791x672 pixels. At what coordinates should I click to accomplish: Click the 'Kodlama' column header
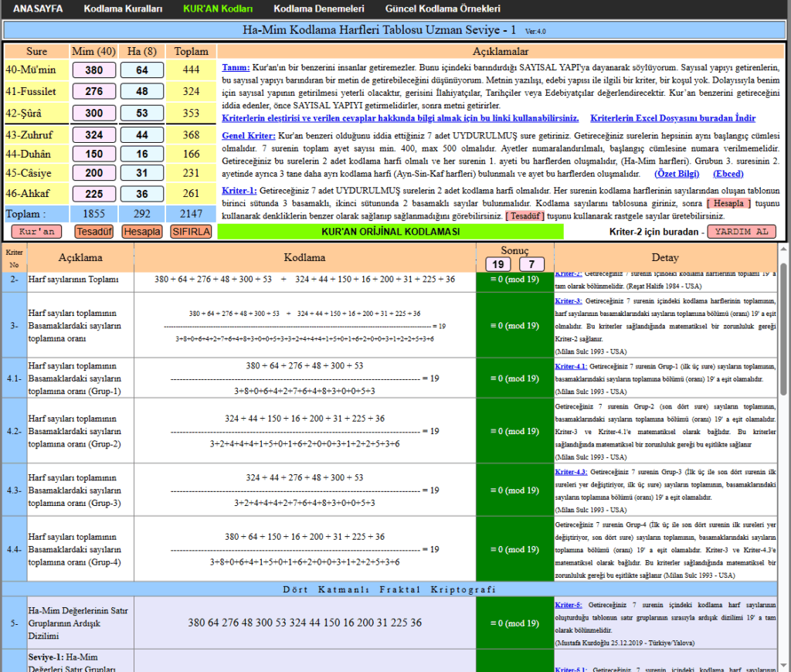click(x=304, y=258)
